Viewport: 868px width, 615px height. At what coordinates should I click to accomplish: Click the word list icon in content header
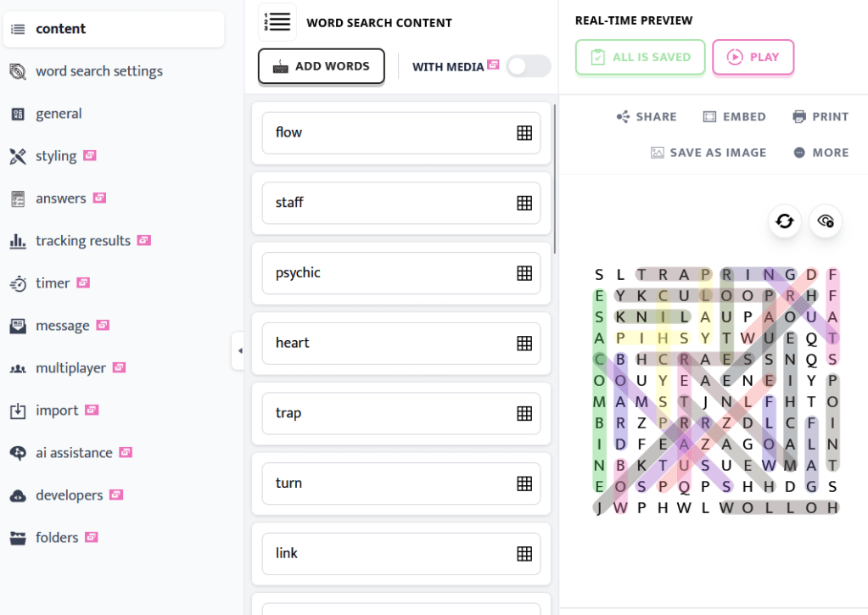pos(277,22)
